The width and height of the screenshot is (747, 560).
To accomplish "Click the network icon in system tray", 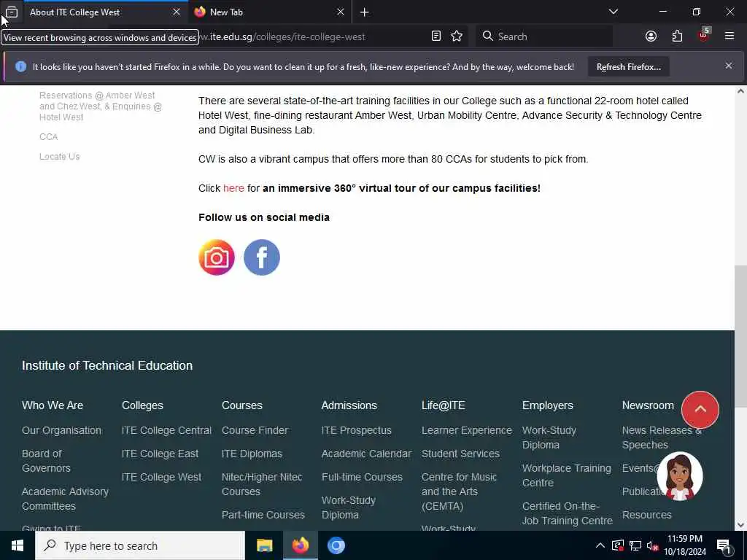I will tap(635, 545).
